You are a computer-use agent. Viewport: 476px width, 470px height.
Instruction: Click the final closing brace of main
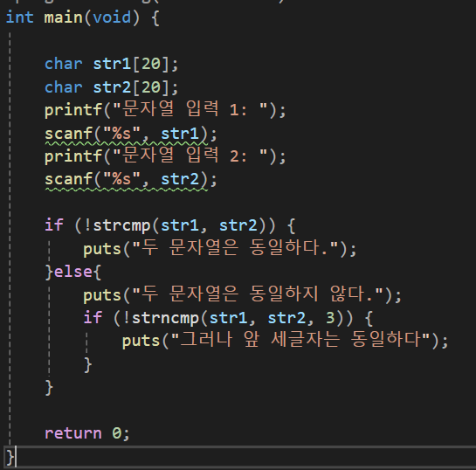[10, 458]
